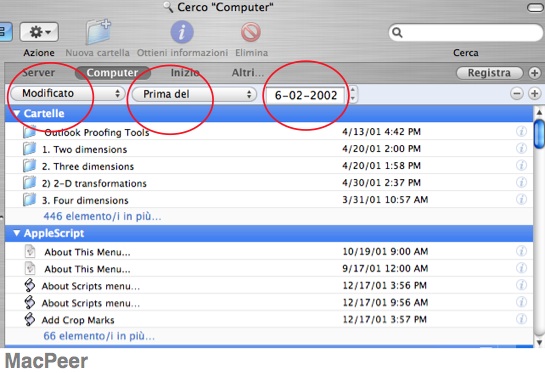The width and height of the screenshot is (545, 373).
Task: Click the folder icon of 3. Four dimensions
Action: 30,200
